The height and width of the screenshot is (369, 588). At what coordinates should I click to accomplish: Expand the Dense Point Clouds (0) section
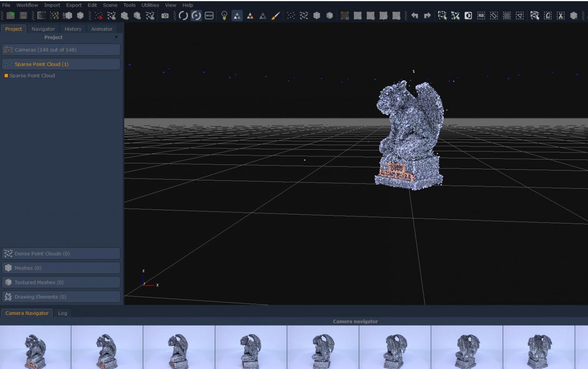coord(61,253)
